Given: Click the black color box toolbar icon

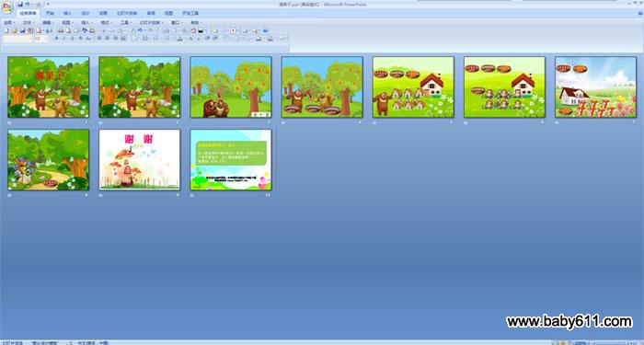Looking at the screenshot, I should point(201,30).
